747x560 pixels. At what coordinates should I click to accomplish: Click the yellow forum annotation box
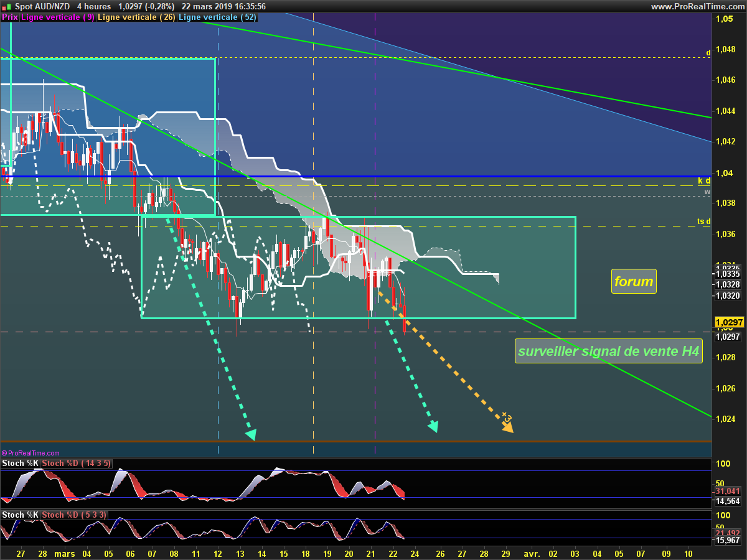coord(634,282)
